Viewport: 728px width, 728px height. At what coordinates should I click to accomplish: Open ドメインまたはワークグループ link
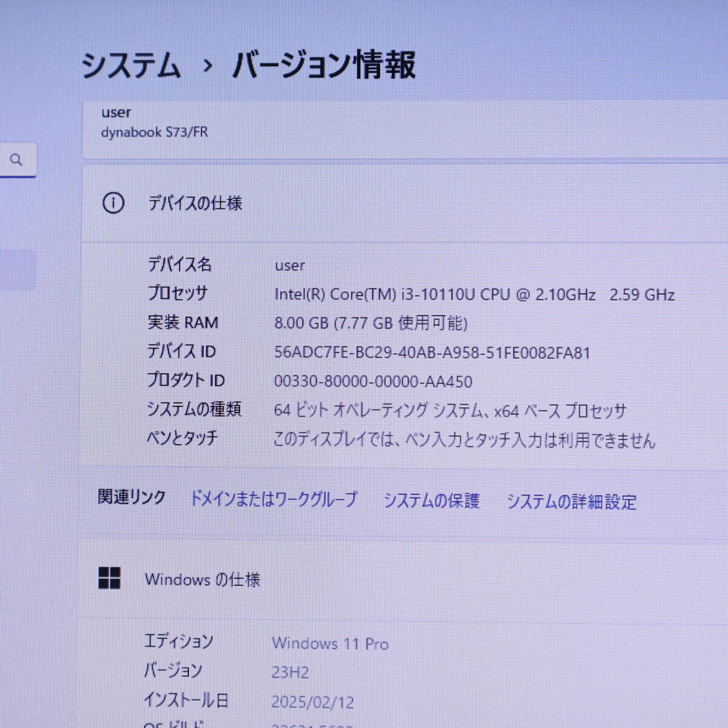click(274, 499)
